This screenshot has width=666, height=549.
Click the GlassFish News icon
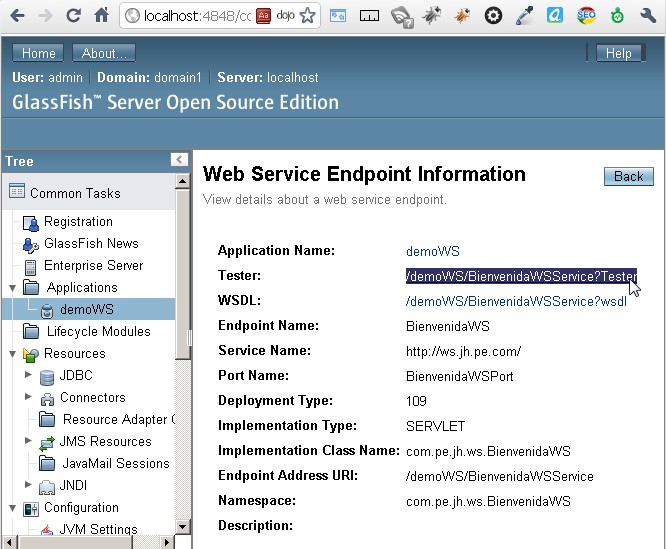(30, 245)
